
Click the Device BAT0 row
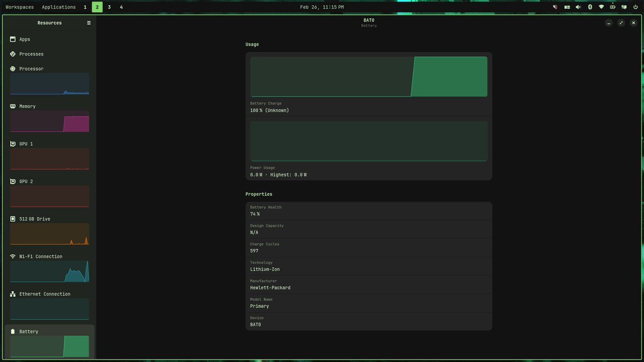pyautogui.click(x=369, y=321)
